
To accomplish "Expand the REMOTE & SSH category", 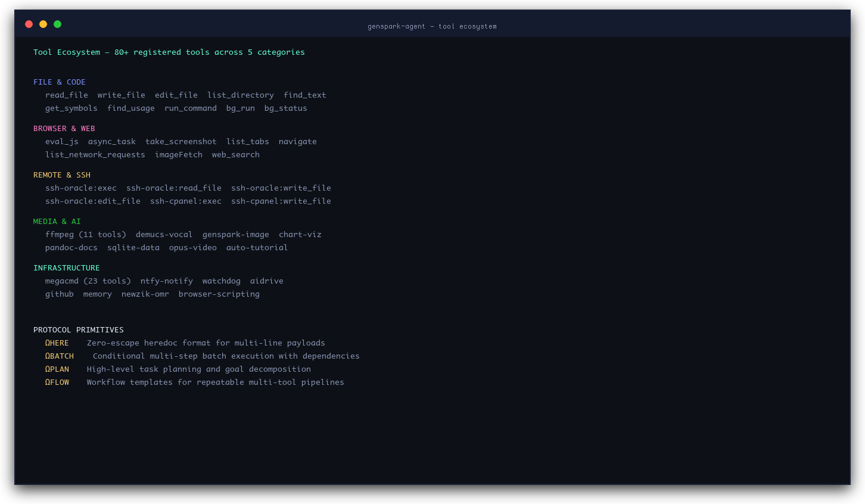I will pos(62,175).
